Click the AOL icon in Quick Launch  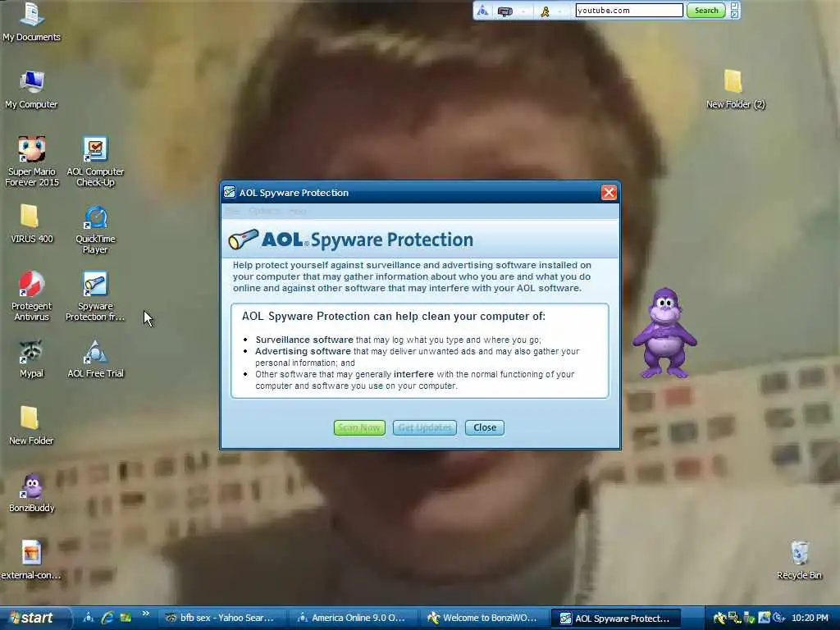tap(89, 618)
